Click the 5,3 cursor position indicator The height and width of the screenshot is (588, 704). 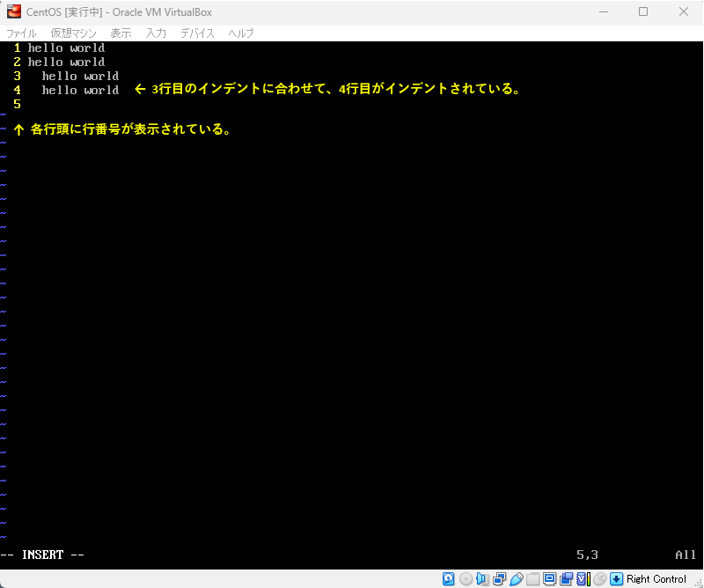587,555
